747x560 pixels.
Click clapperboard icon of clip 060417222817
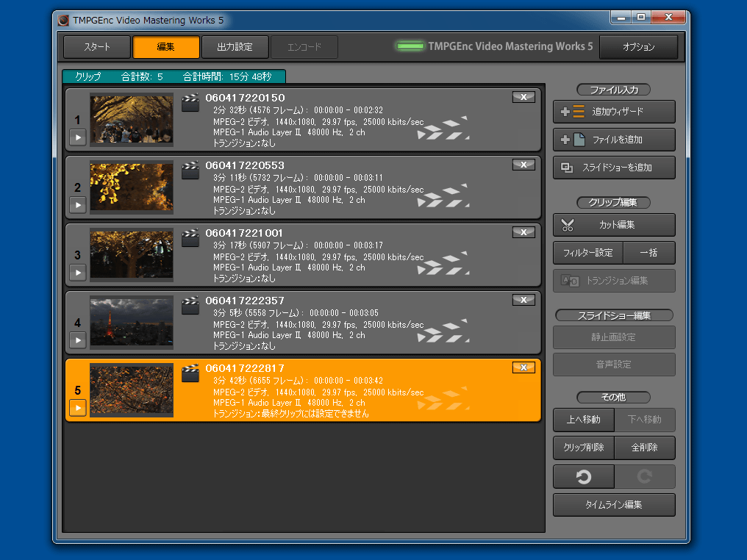click(x=190, y=373)
